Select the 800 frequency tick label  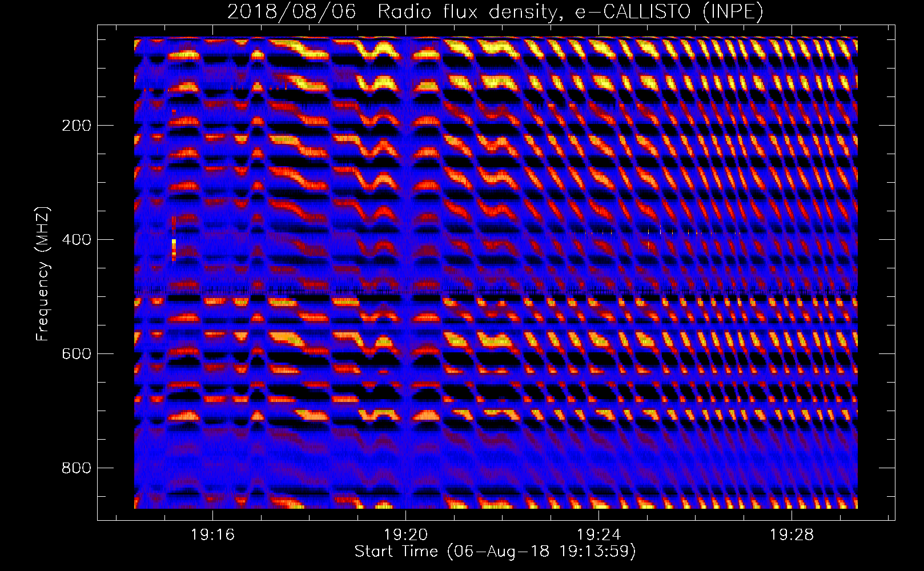77,468
